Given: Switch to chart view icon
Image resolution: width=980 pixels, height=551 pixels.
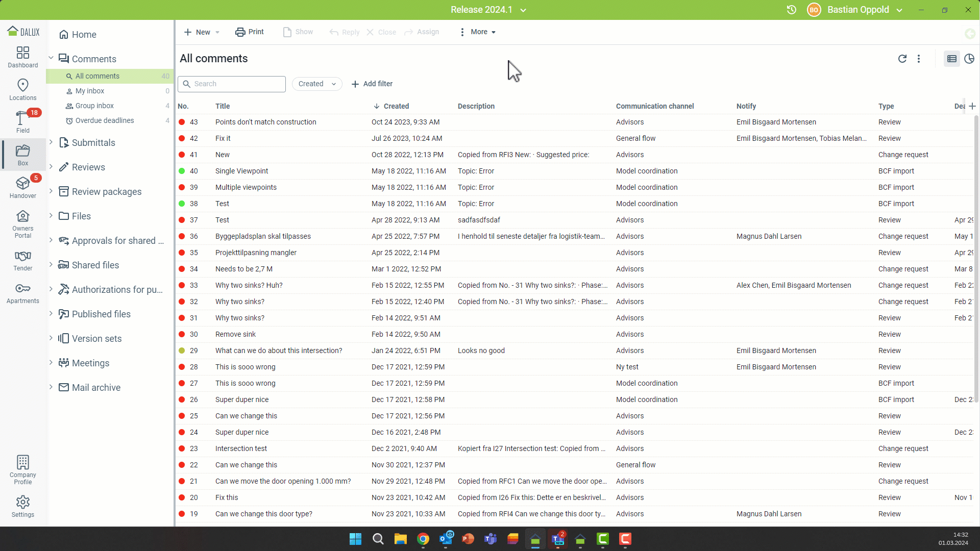Looking at the screenshot, I should coord(969,59).
